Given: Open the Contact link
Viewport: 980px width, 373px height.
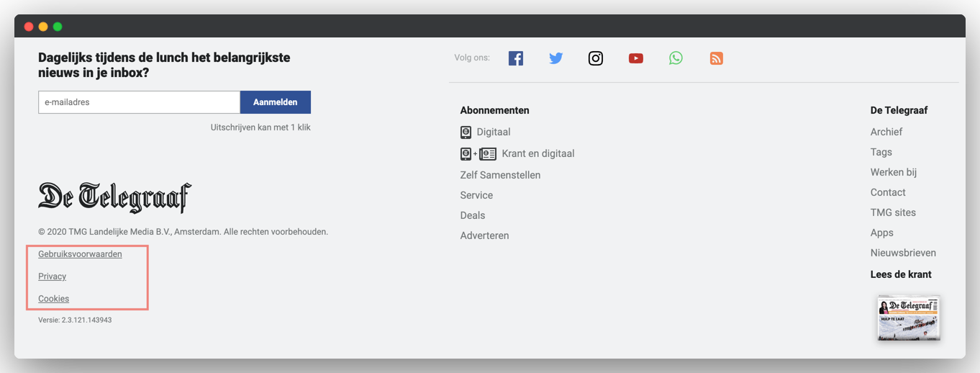Looking at the screenshot, I should point(888,192).
